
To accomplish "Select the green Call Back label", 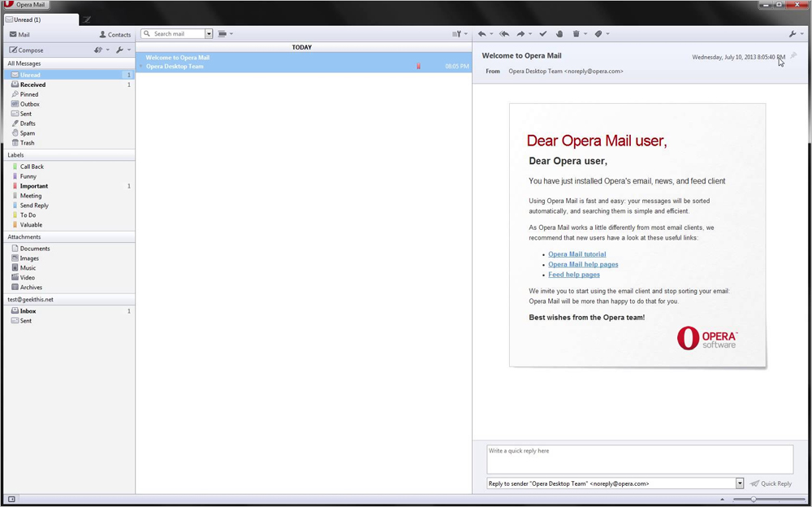I will tap(69, 167).
